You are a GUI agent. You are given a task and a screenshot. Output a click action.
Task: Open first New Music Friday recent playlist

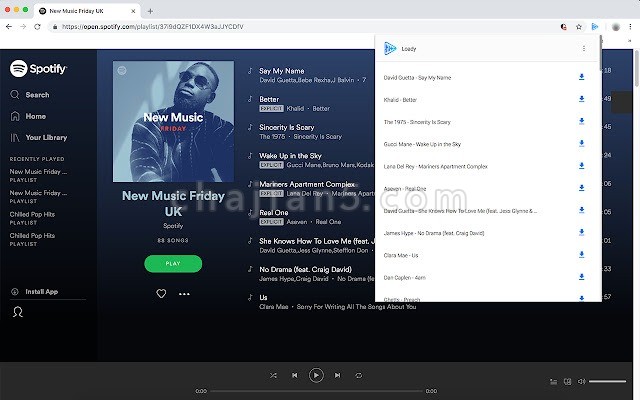38,175
